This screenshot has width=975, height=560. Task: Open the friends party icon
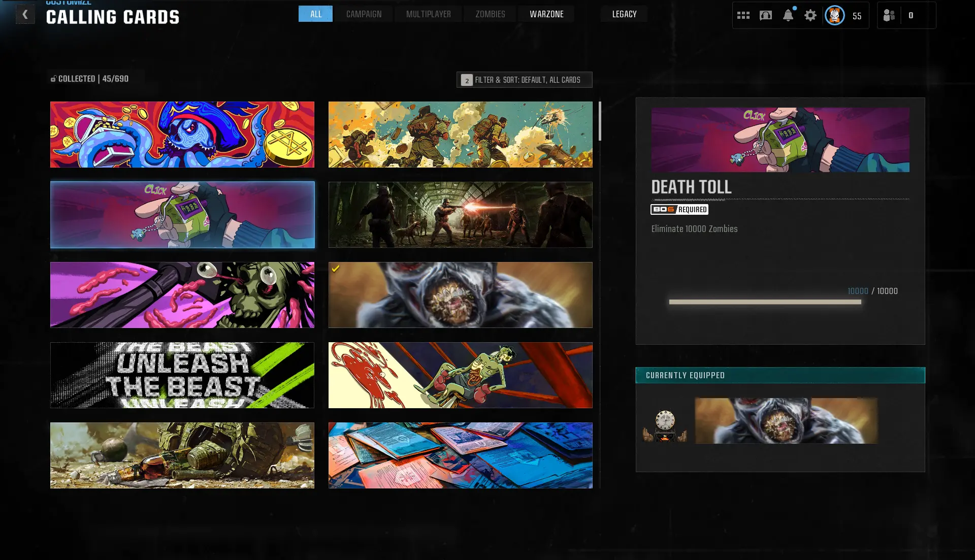(889, 15)
